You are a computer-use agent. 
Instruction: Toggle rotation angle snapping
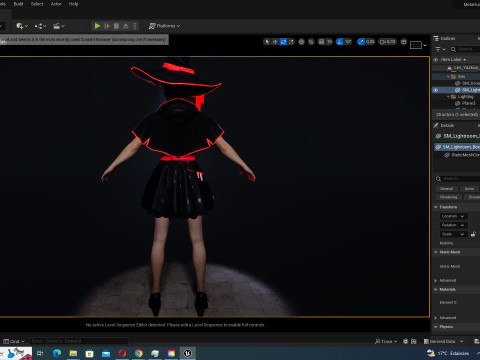(340, 42)
